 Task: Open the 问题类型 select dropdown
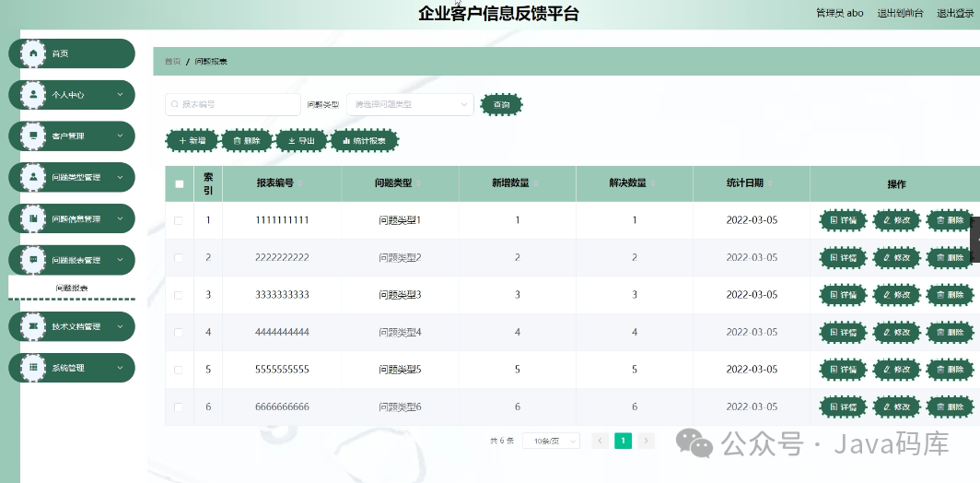410,104
